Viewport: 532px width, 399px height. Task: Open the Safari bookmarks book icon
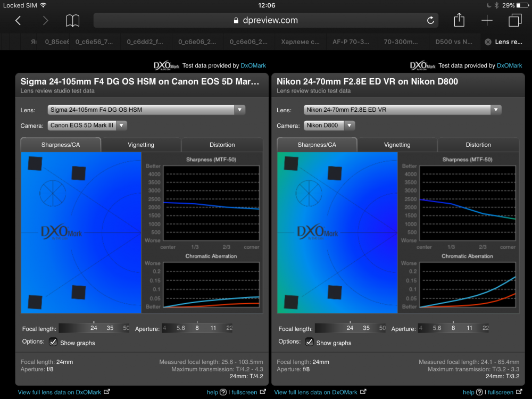point(72,21)
